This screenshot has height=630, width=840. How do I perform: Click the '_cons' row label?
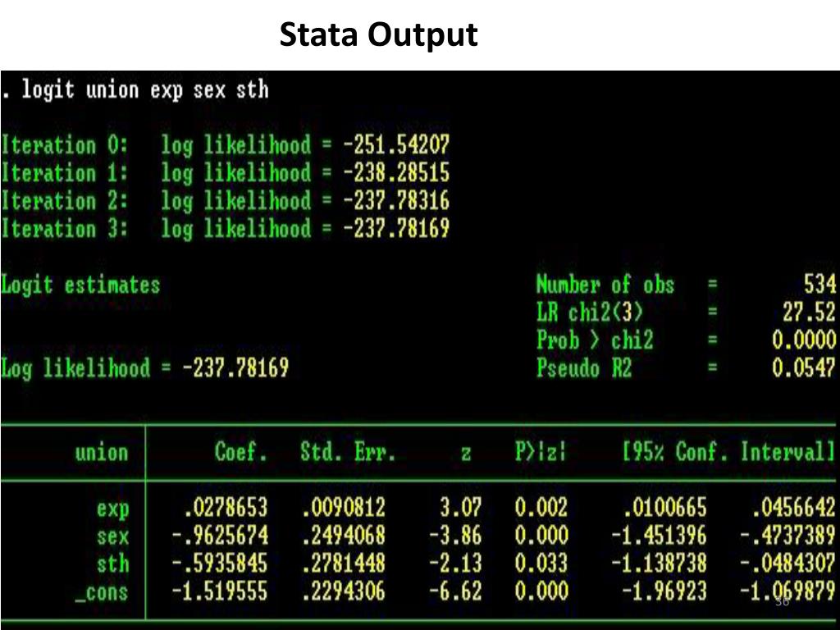(101, 594)
